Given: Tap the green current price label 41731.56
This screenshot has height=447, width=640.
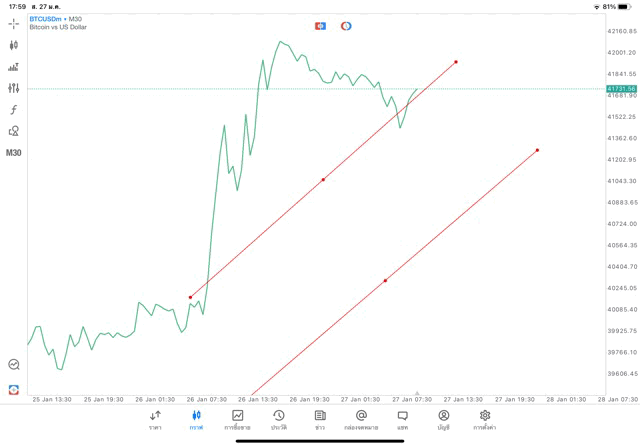Looking at the screenshot, I should (x=621, y=89).
